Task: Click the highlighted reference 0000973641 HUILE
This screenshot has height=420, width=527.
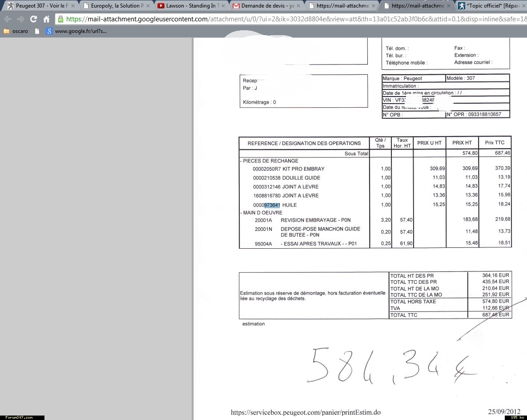Action: tap(275, 205)
